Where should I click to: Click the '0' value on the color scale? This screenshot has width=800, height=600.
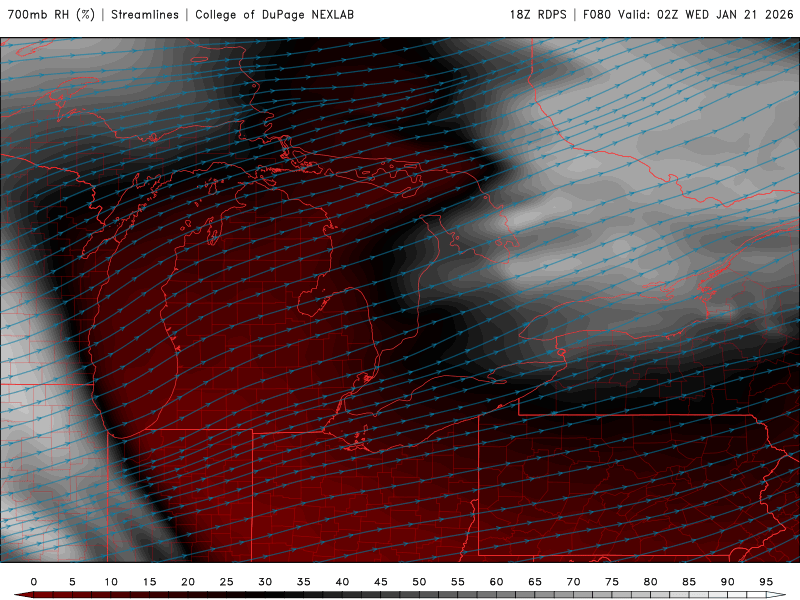point(34,582)
